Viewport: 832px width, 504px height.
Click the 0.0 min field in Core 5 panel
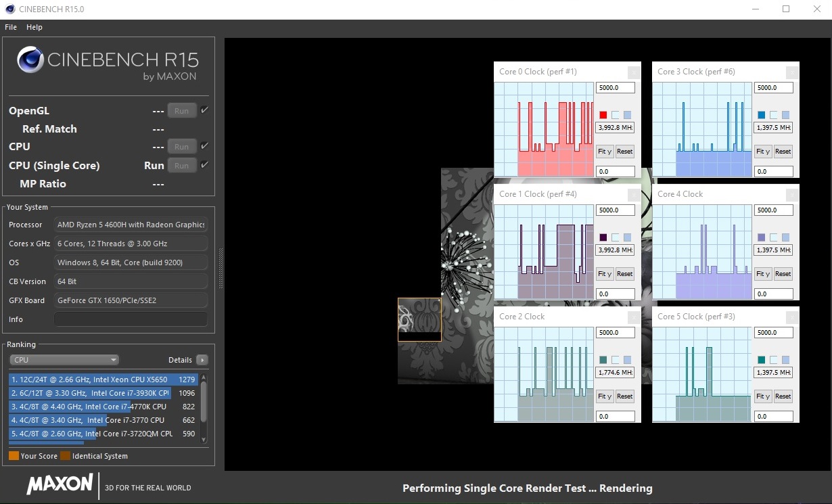click(773, 417)
